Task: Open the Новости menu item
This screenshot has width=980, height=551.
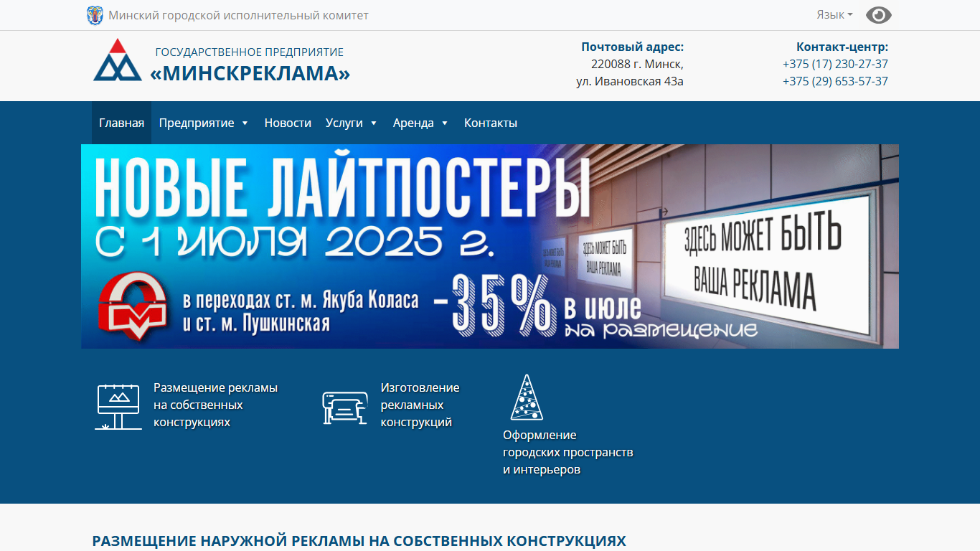Action: (x=288, y=123)
